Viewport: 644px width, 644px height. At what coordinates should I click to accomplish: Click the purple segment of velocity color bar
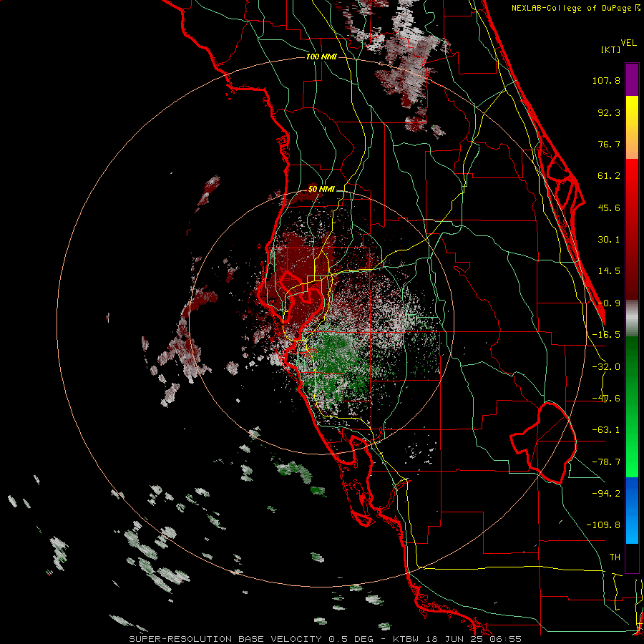[632, 79]
